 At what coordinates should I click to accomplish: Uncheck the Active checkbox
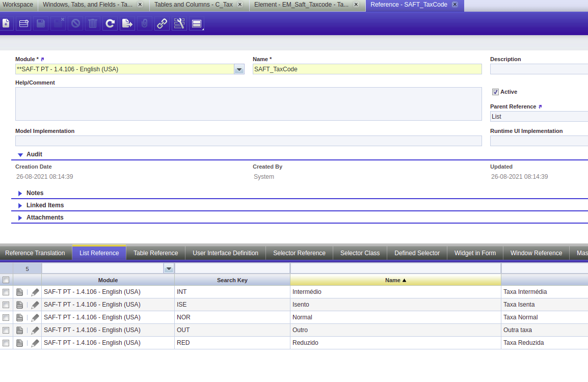(495, 92)
